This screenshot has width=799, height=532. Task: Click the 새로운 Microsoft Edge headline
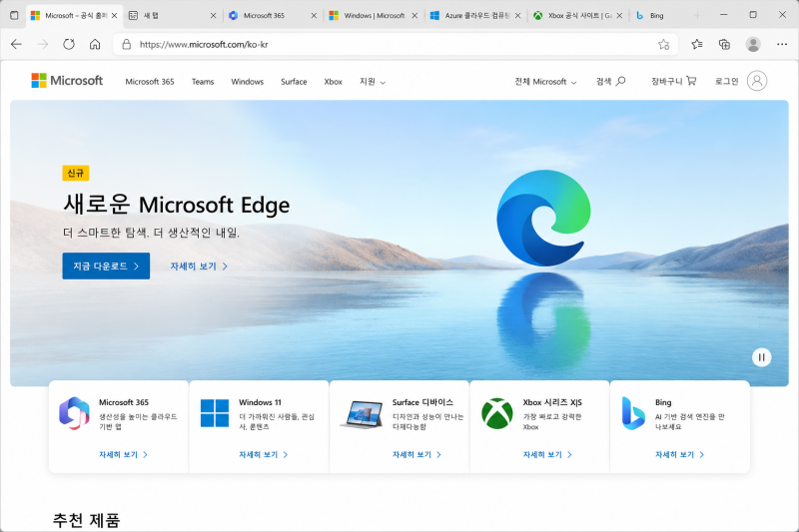point(177,205)
